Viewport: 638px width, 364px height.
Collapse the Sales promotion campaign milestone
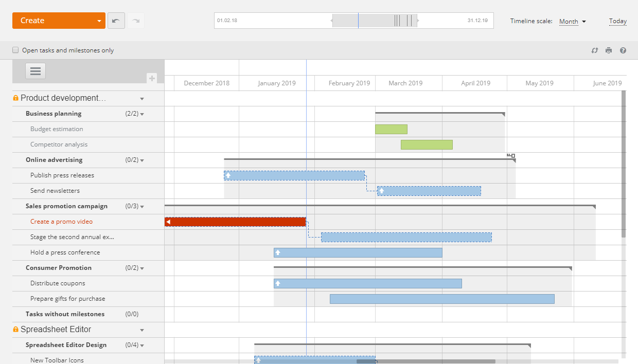[x=142, y=207]
